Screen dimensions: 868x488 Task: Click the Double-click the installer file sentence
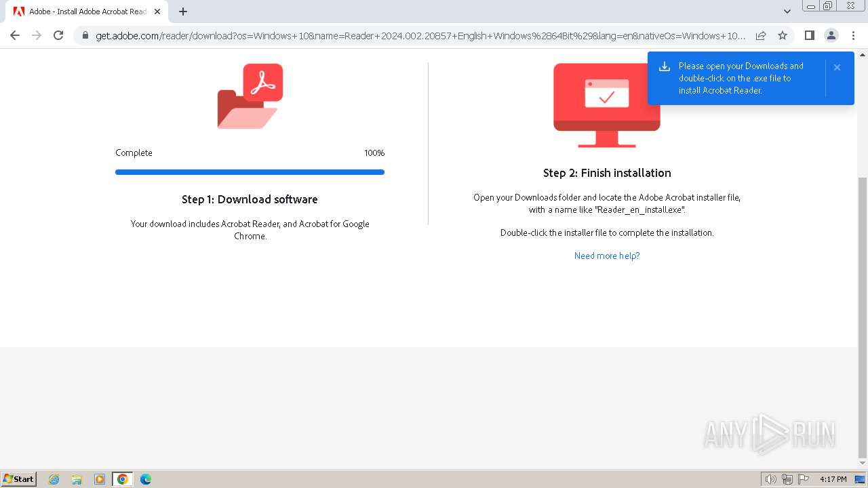coord(607,232)
